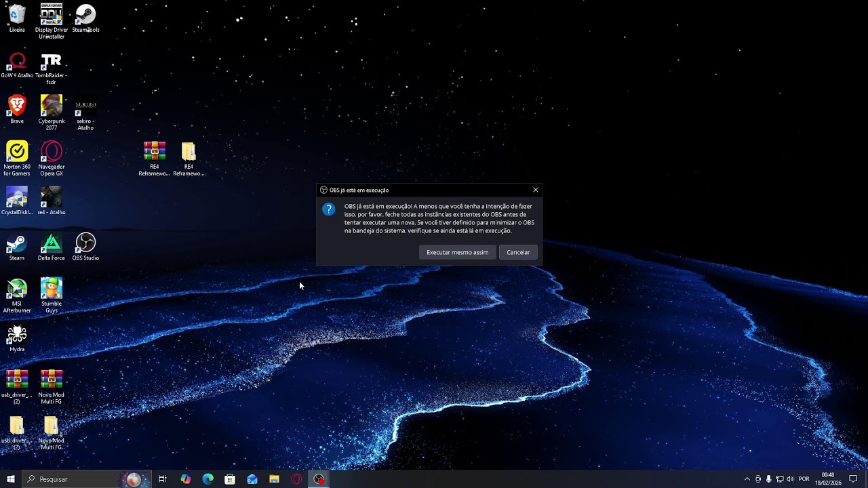Open Copilot from the taskbar
Image resolution: width=868 pixels, height=488 pixels.
[186, 479]
